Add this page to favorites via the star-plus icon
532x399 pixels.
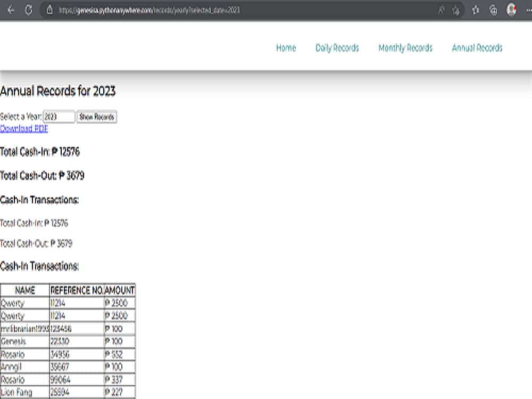[x=456, y=11]
